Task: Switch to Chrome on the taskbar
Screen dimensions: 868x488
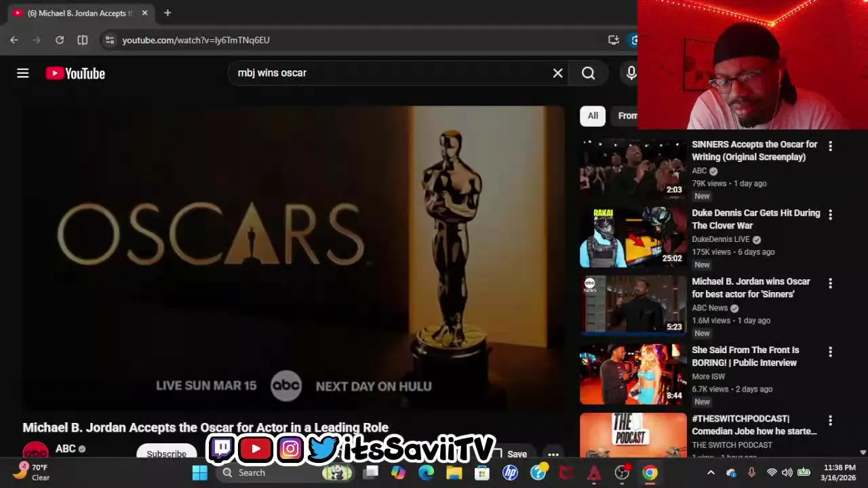Action: (650, 472)
